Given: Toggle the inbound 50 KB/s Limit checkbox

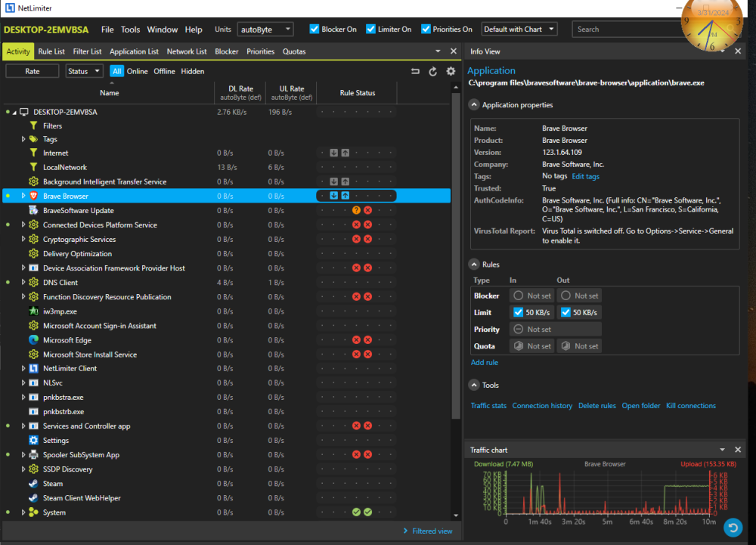Looking at the screenshot, I should [x=518, y=312].
